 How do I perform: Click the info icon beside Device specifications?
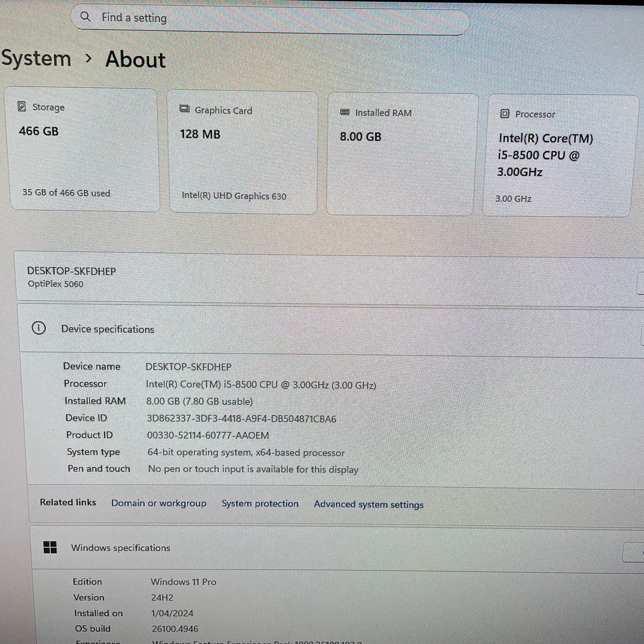point(39,328)
